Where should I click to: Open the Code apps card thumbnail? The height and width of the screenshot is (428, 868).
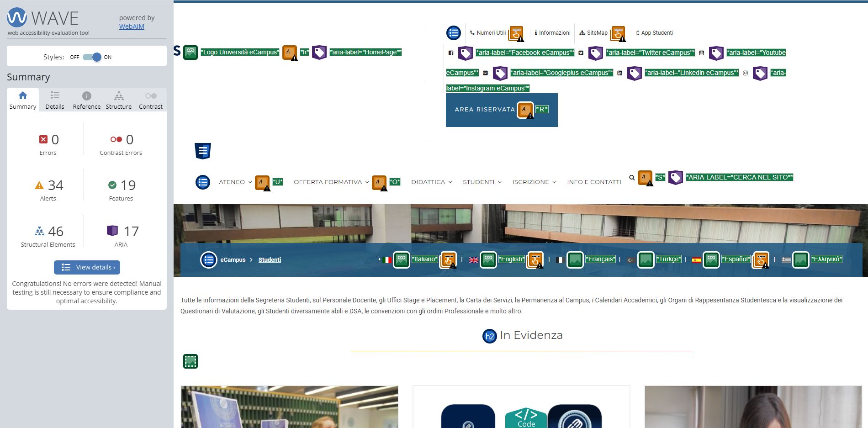click(521, 407)
